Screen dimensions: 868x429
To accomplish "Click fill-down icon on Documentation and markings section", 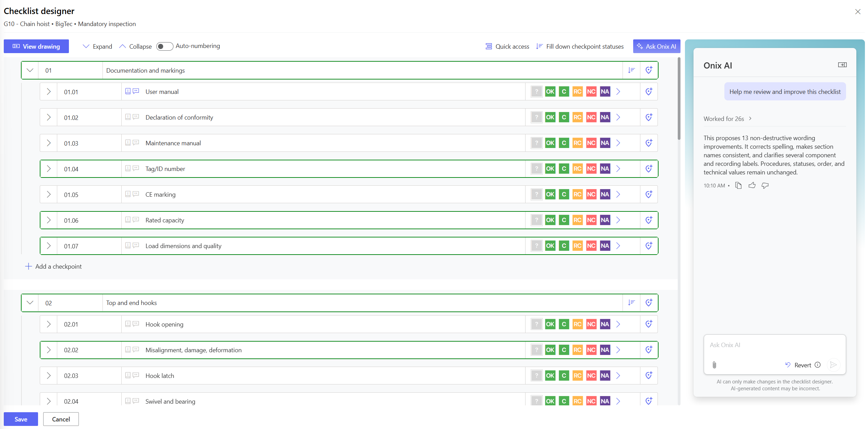I will click(x=631, y=70).
